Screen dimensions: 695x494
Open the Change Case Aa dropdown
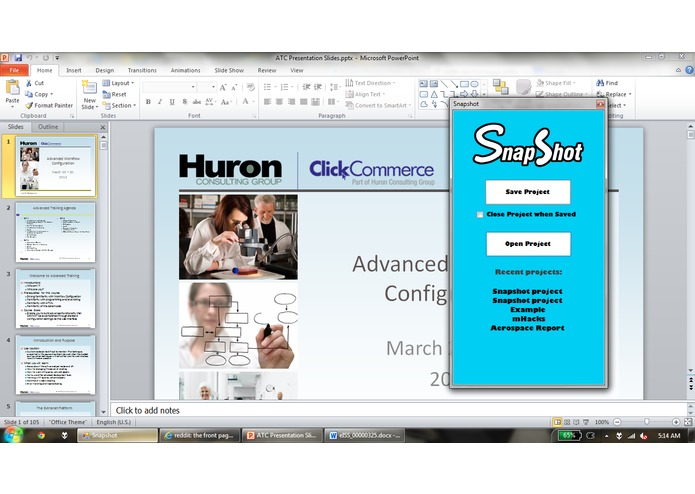tap(227, 102)
